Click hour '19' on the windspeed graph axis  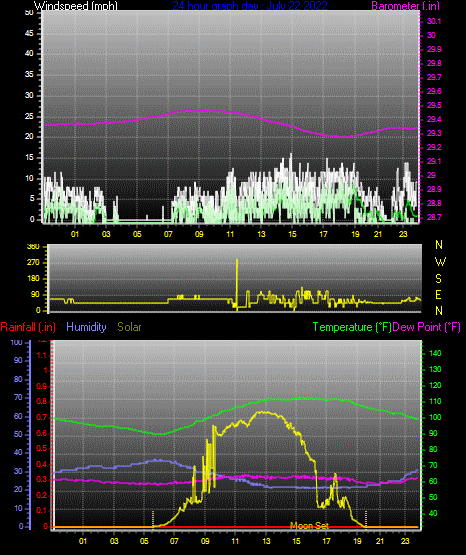coord(355,234)
